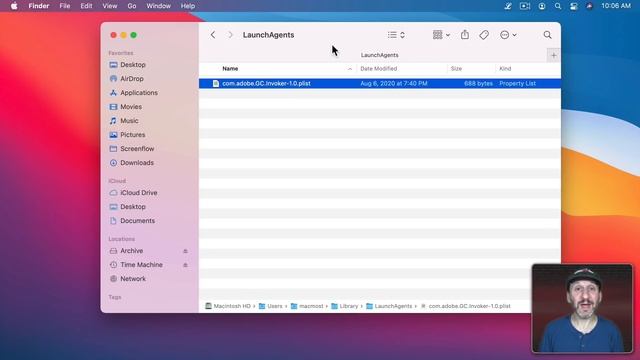The height and width of the screenshot is (360, 640).
Task: Add a new tab with plus button
Action: [x=553, y=55]
